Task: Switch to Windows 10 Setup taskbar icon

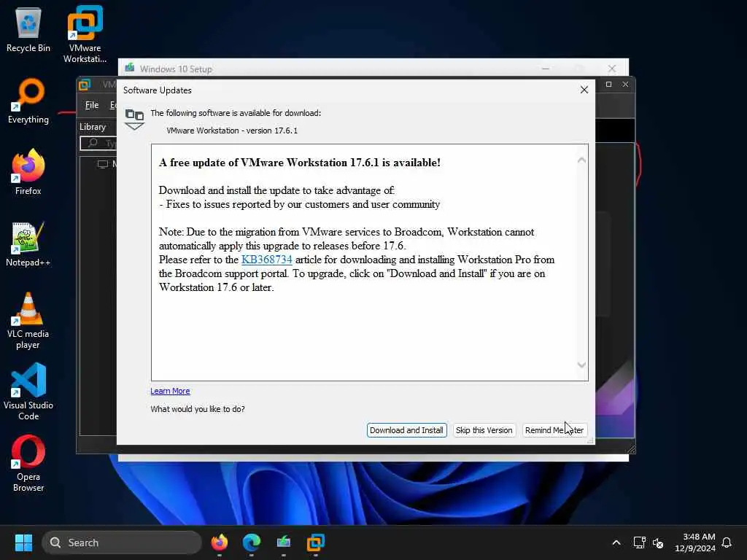Action: coord(284,542)
